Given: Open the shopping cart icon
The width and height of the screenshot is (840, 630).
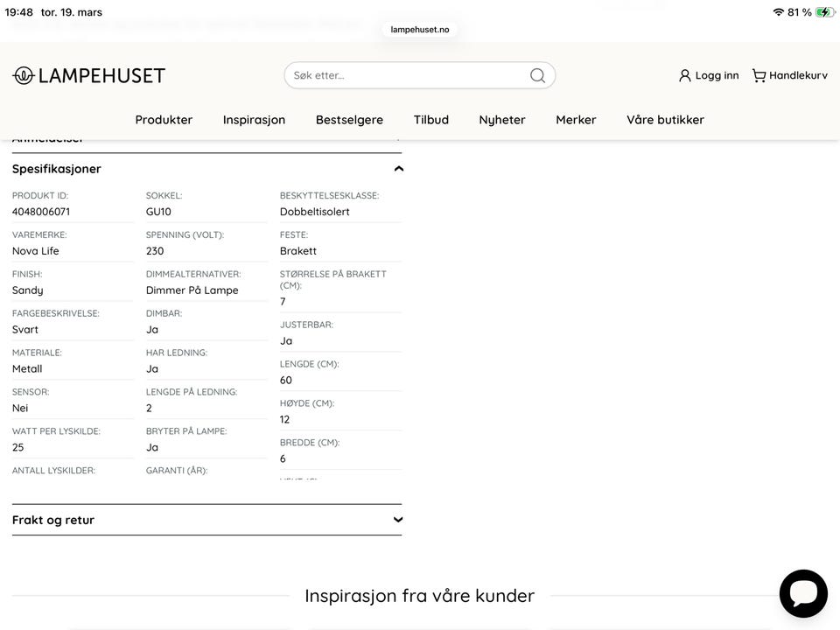Looking at the screenshot, I should (x=759, y=75).
